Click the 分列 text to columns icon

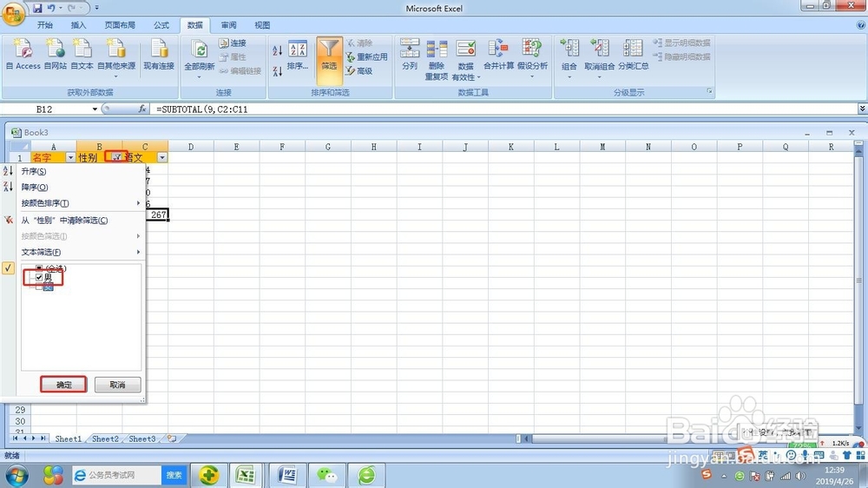click(x=410, y=55)
